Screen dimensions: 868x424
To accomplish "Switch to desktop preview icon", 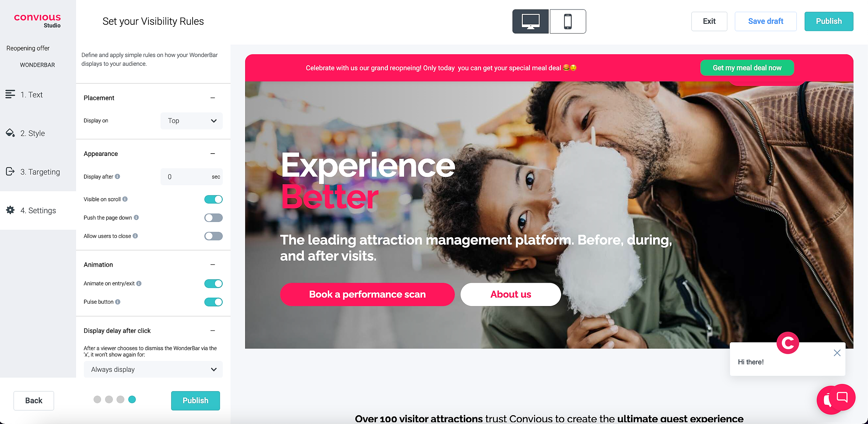I will click(530, 21).
